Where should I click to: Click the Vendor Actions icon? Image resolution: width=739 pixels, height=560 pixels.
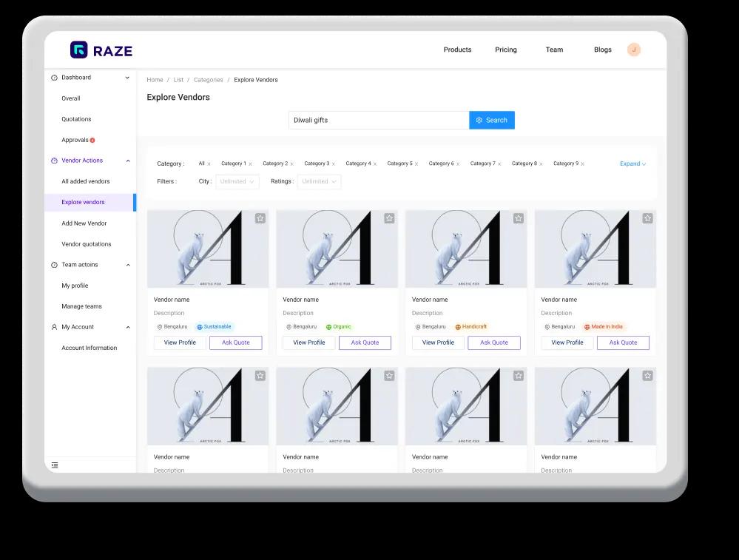tap(54, 161)
